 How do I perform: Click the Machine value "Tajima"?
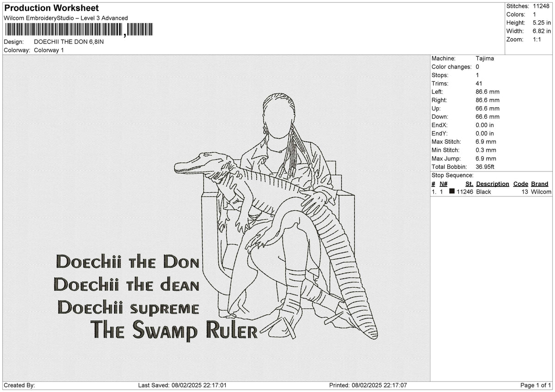(485, 59)
